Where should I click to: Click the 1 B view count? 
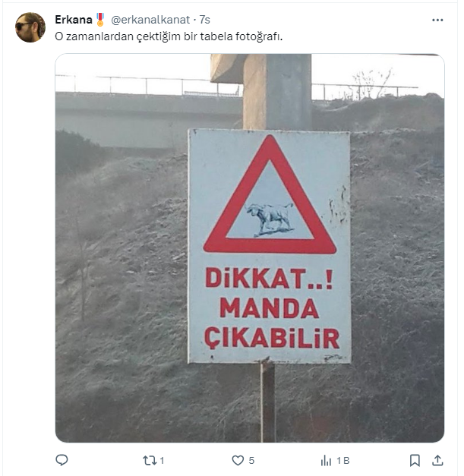click(x=343, y=461)
